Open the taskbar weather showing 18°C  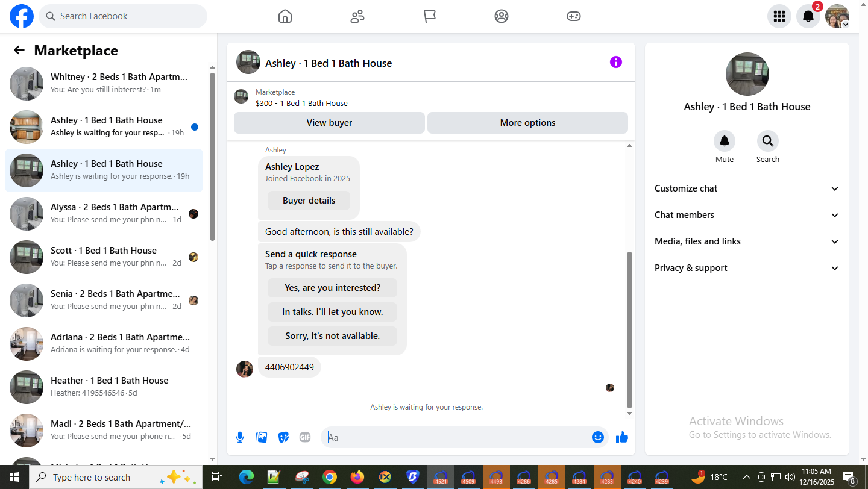tap(709, 477)
